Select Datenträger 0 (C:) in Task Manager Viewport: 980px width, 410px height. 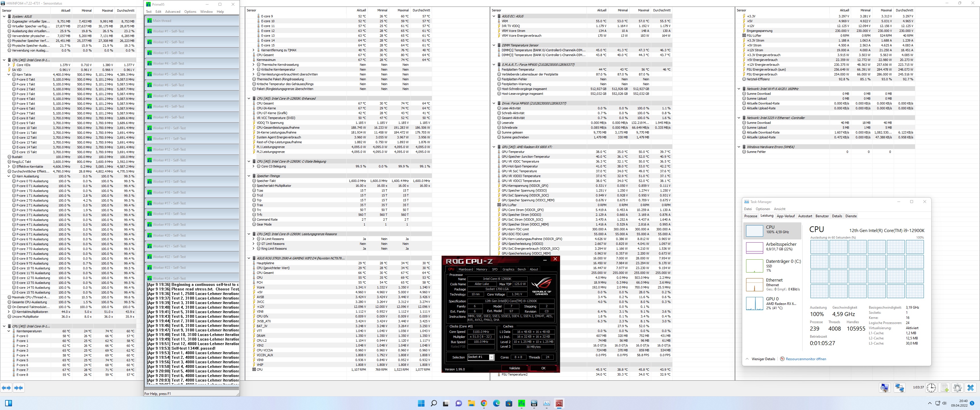[772, 265]
